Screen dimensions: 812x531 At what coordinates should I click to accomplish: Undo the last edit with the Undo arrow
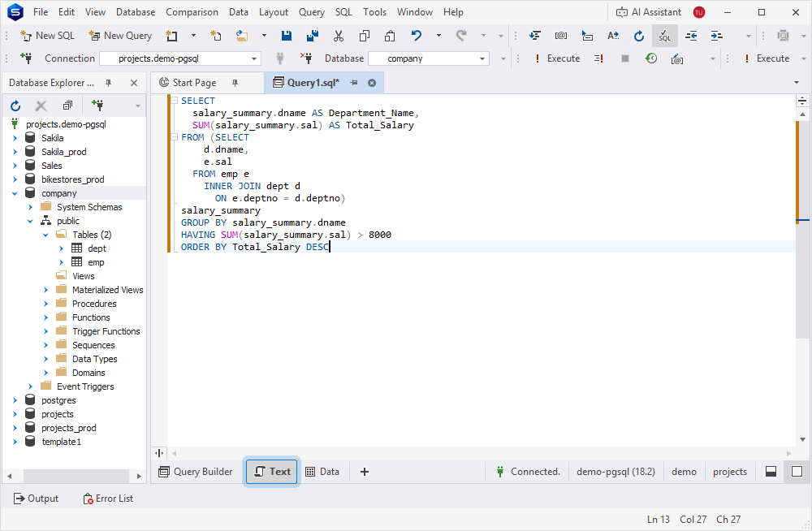(x=417, y=36)
